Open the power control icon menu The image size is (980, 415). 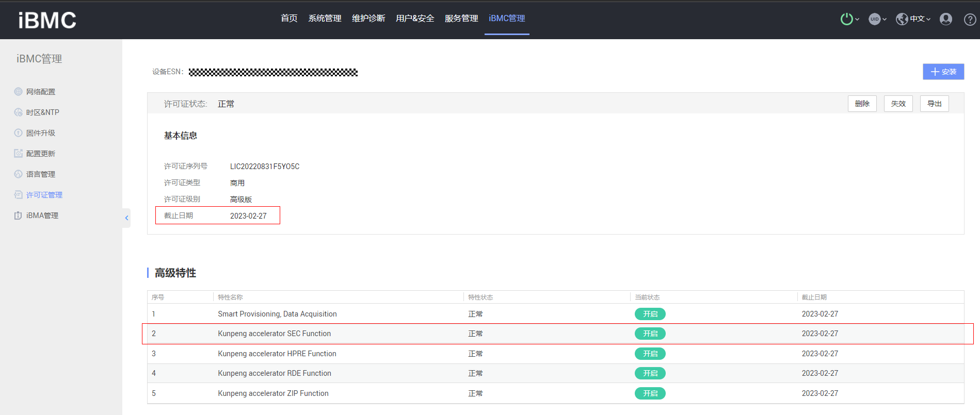pyautogui.click(x=846, y=19)
